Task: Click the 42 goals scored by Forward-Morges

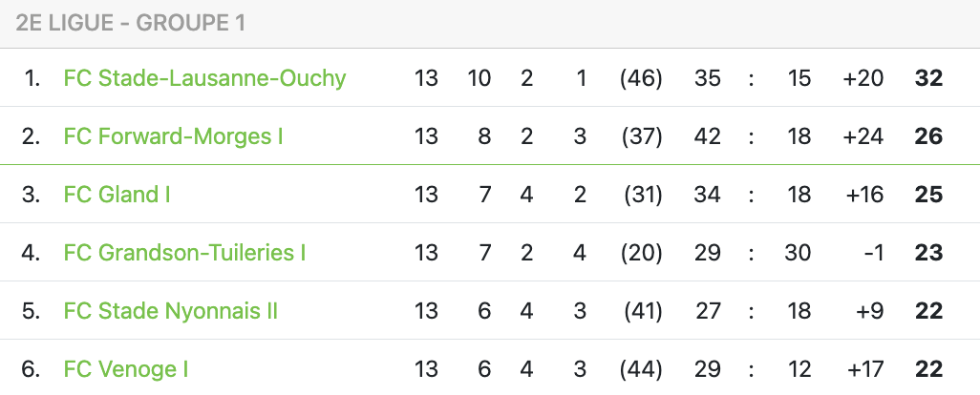Action: point(708,136)
